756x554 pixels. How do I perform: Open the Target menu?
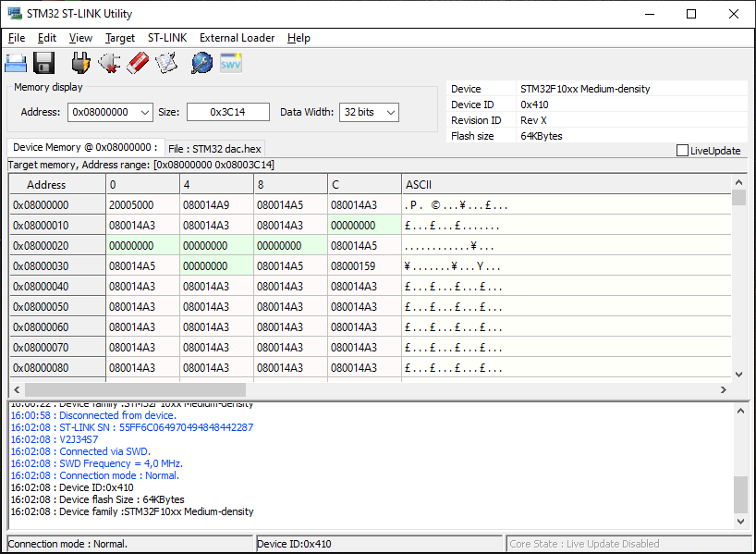120,38
